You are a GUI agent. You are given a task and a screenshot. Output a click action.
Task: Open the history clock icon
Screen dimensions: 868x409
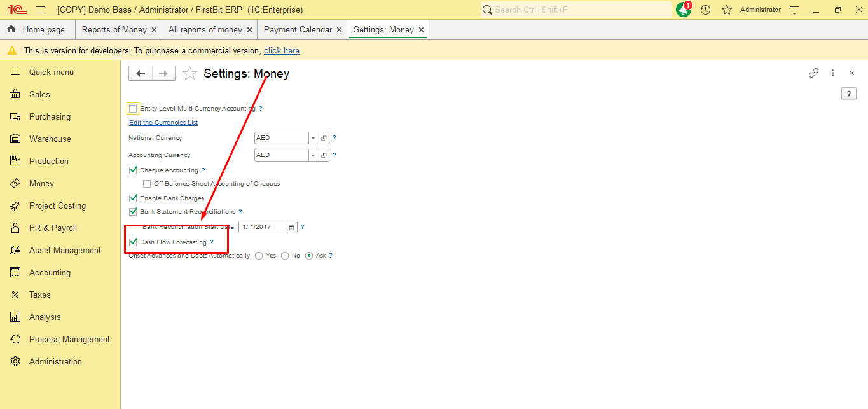[x=705, y=10]
